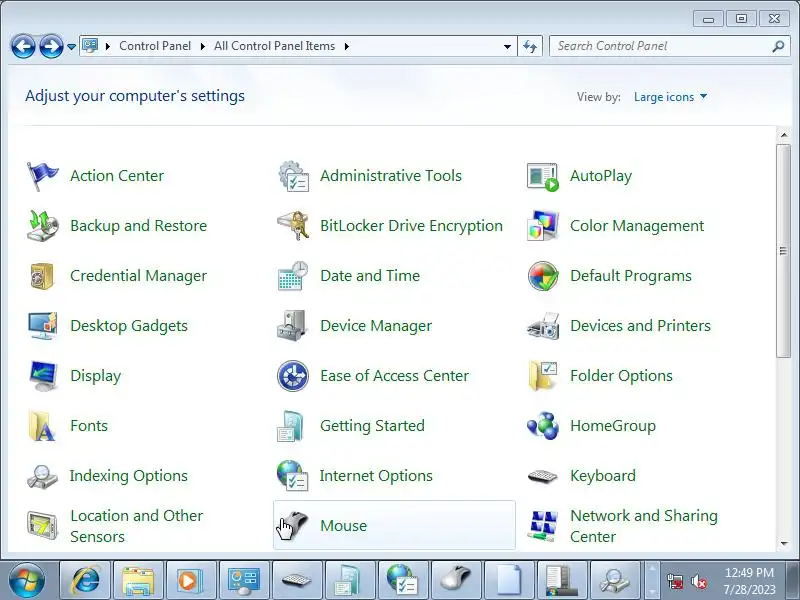Click the keyboard taskbar button
Image resolution: width=800 pixels, height=600 pixels.
point(297,581)
